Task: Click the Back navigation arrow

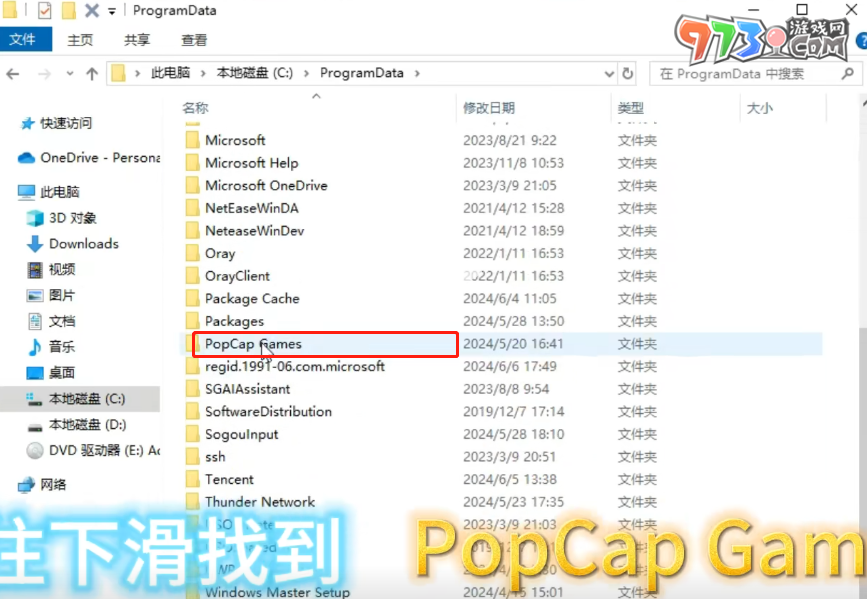Action: click(14, 74)
